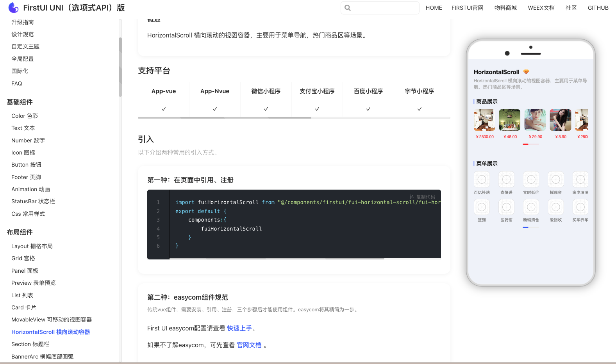This screenshot has width=616, height=364.
Task: Open 全局配置 in the sidebar
Action: [23, 59]
